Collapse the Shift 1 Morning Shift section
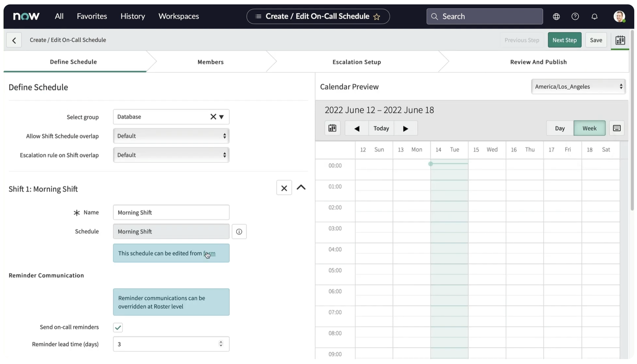The height and width of the screenshot is (364, 637). point(301,187)
